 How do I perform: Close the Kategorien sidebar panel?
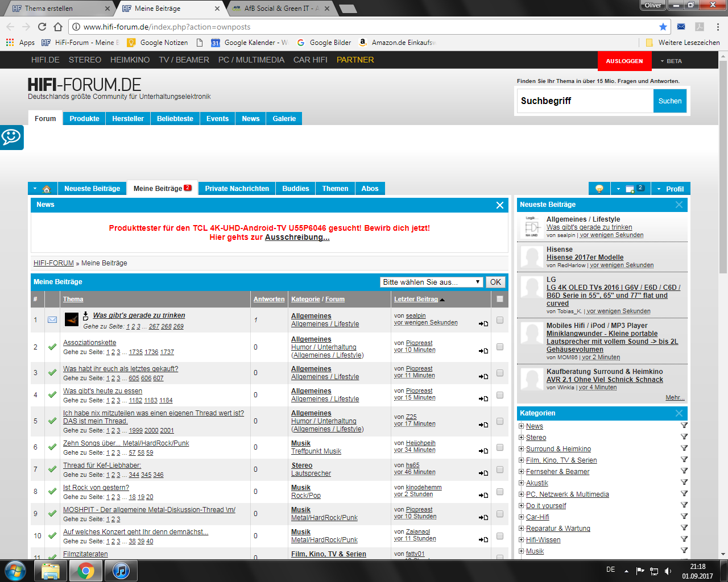coord(679,413)
